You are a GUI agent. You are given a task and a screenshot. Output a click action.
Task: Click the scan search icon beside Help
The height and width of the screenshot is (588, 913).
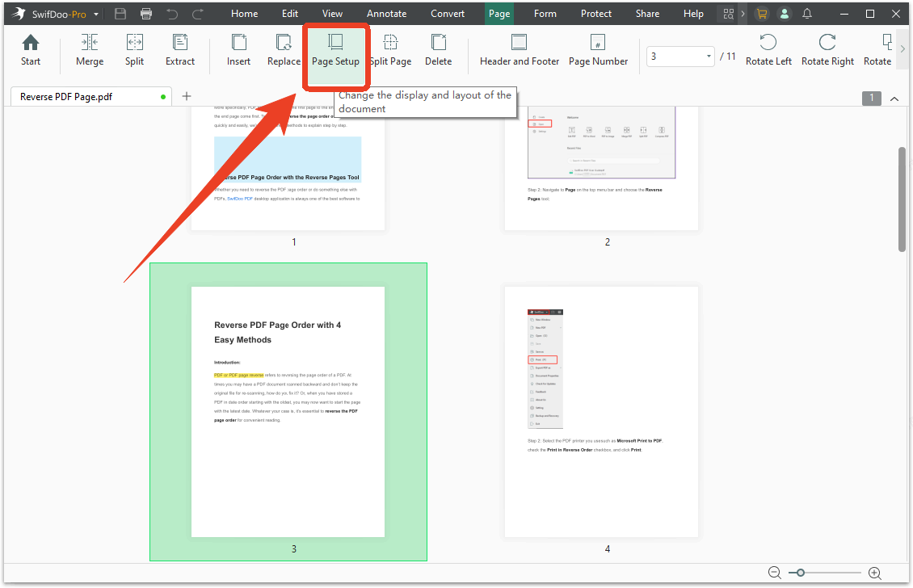[729, 14]
